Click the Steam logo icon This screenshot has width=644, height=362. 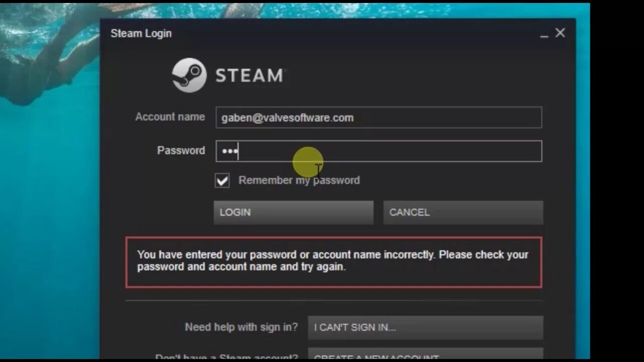(189, 75)
